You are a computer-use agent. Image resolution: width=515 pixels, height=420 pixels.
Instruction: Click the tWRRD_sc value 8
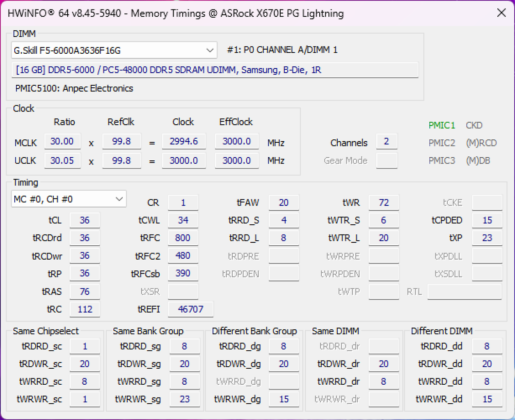pos(85,381)
